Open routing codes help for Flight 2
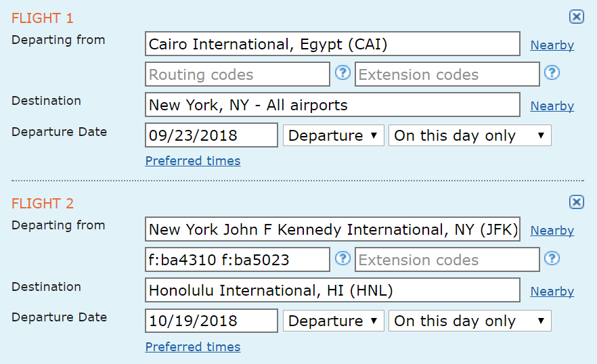The height and width of the screenshot is (364, 597). pos(342,258)
